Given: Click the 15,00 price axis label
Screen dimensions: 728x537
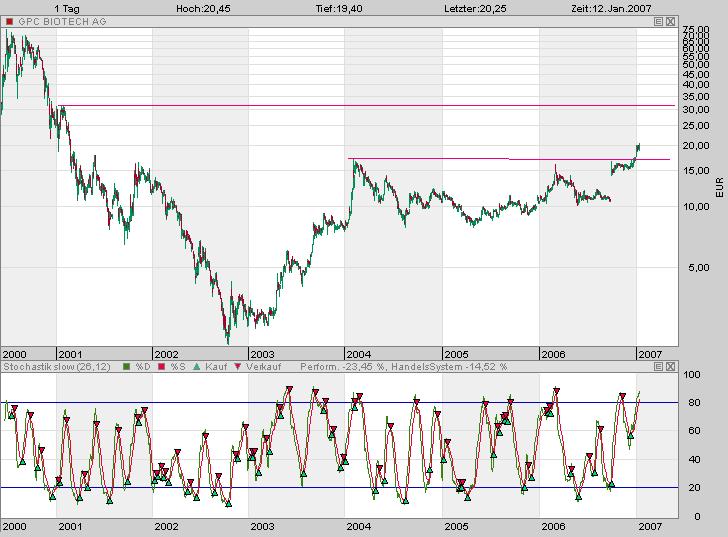Looking at the screenshot, I should [696, 171].
